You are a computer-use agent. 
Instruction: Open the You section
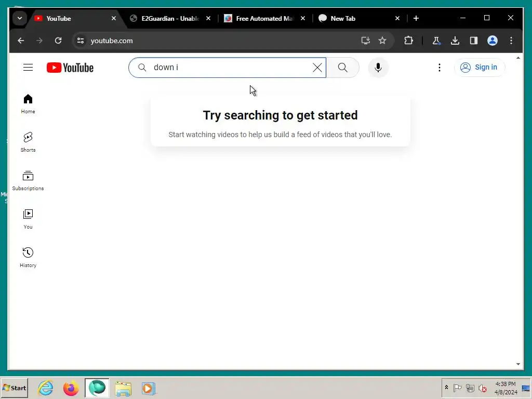tap(28, 219)
